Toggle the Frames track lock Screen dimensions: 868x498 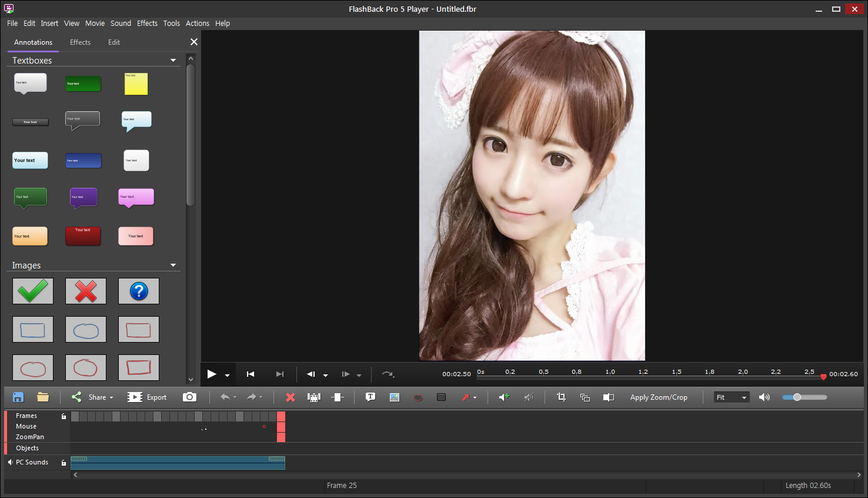coord(64,416)
